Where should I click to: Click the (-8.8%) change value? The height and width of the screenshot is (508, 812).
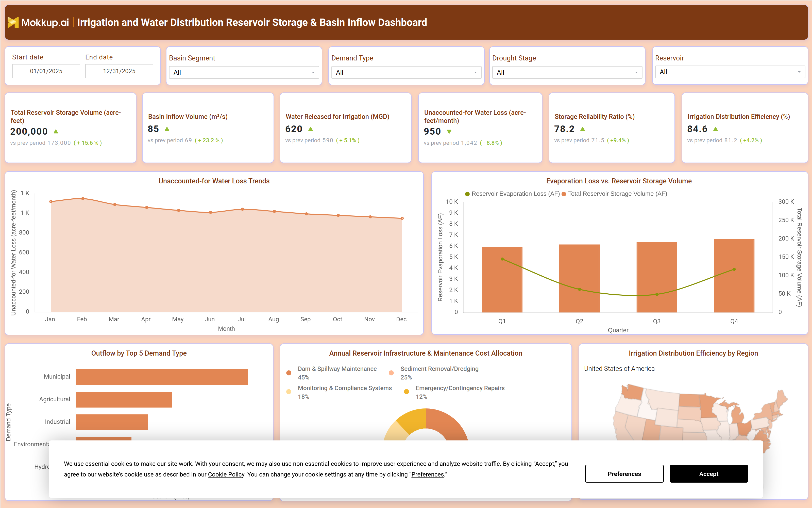(x=490, y=143)
